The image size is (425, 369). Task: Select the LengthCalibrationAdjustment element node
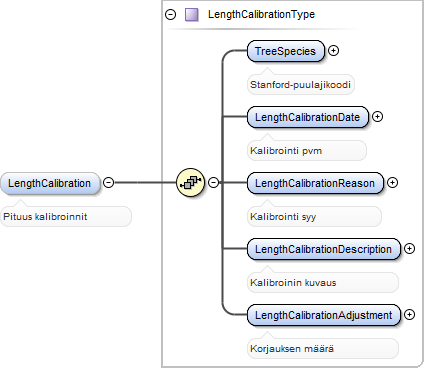[324, 315]
